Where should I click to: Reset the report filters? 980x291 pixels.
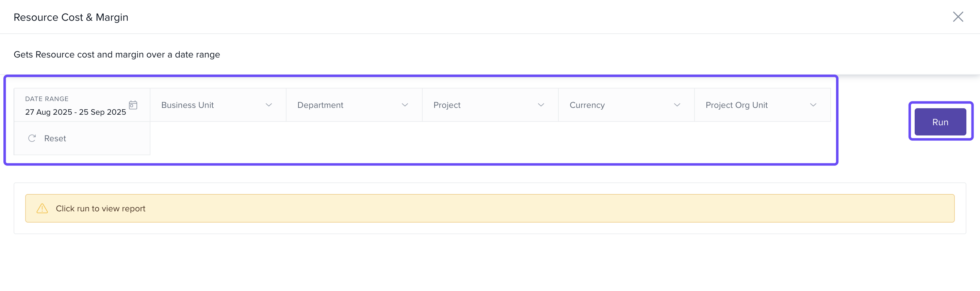tap(55, 139)
